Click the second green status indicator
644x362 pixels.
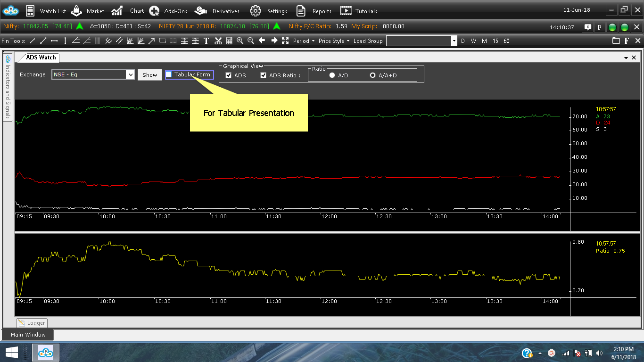[624, 27]
